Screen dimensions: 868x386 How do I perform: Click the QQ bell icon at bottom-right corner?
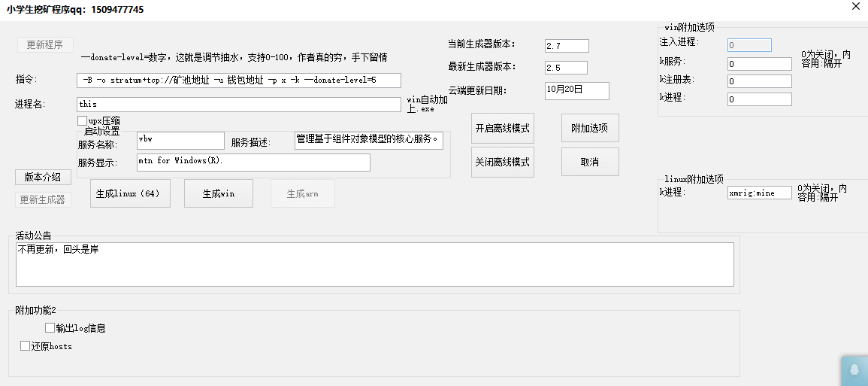[854, 370]
